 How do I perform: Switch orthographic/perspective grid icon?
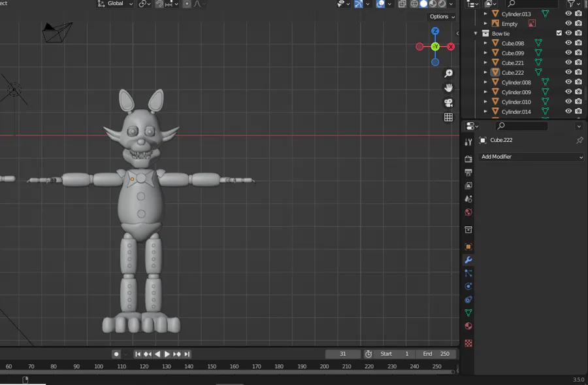(448, 117)
